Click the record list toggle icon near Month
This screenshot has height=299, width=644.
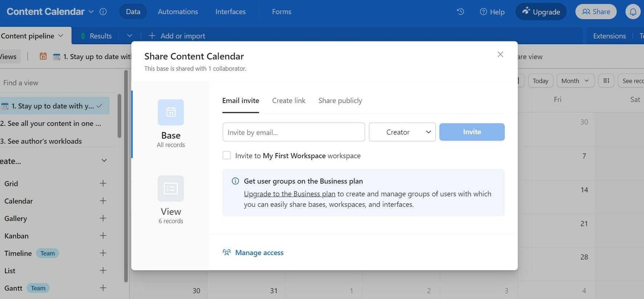tap(606, 80)
